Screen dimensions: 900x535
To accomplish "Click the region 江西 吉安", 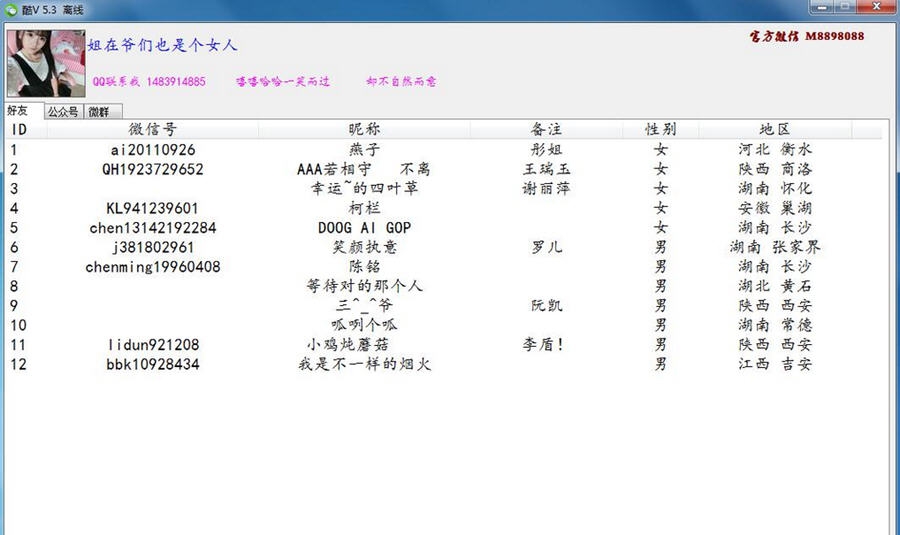I will tap(775, 364).
